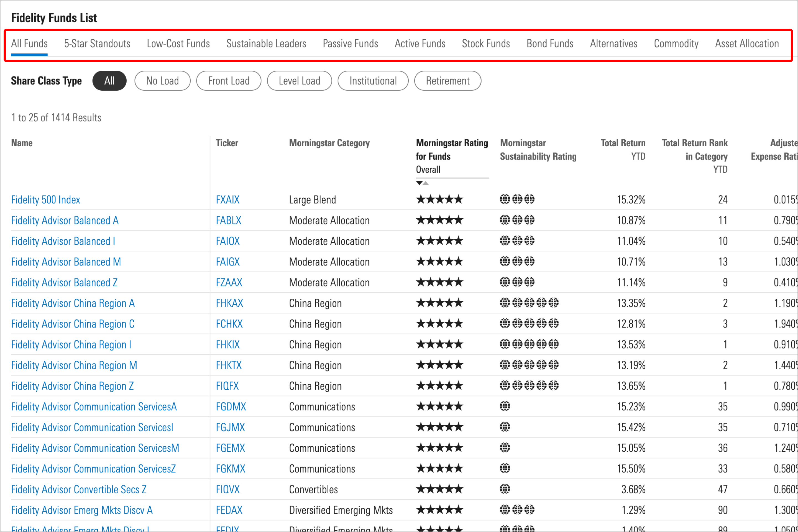This screenshot has height=532, width=798.
Task: Sort by the Name column header
Action: coord(22,143)
